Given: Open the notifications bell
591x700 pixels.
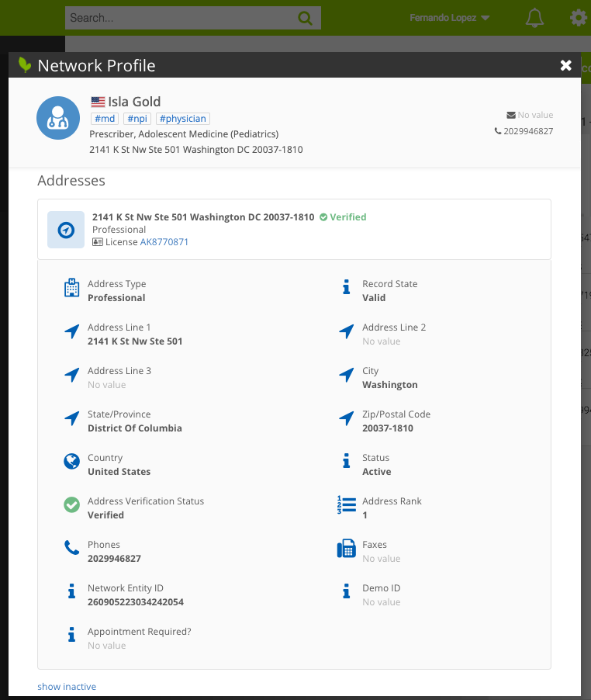Looking at the screenshot, I should (534, 18).
